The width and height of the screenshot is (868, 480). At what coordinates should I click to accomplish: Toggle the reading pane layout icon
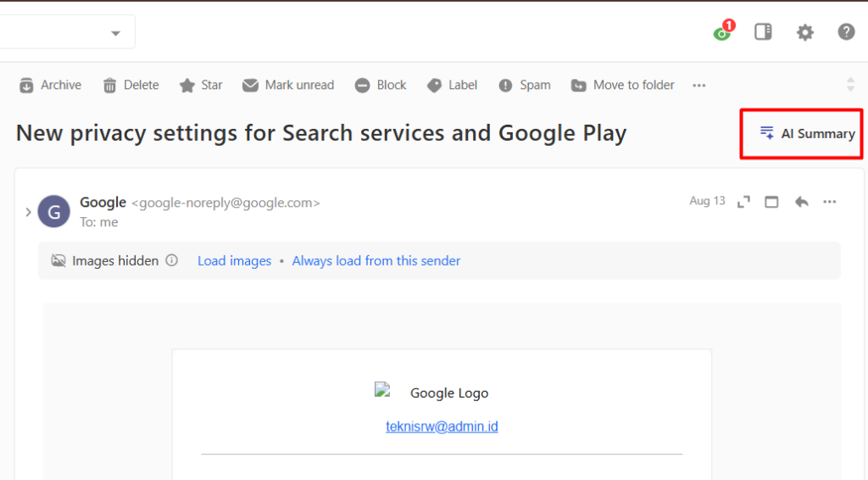click(764, 31)
